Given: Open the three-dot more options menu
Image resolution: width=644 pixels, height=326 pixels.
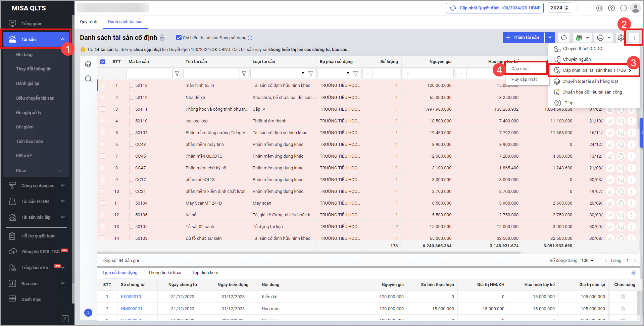Looking at the screenshot, I should click(634, 38).
